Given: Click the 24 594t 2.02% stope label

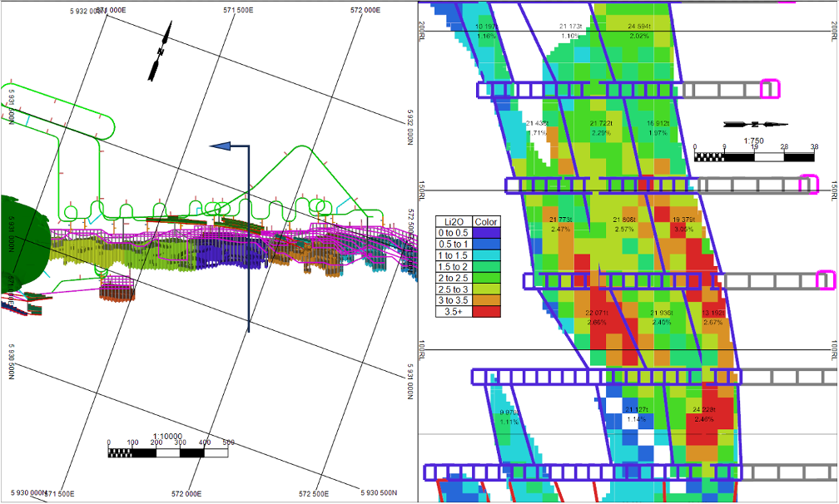Looking at the screenshot, I should tap(639, 31).
